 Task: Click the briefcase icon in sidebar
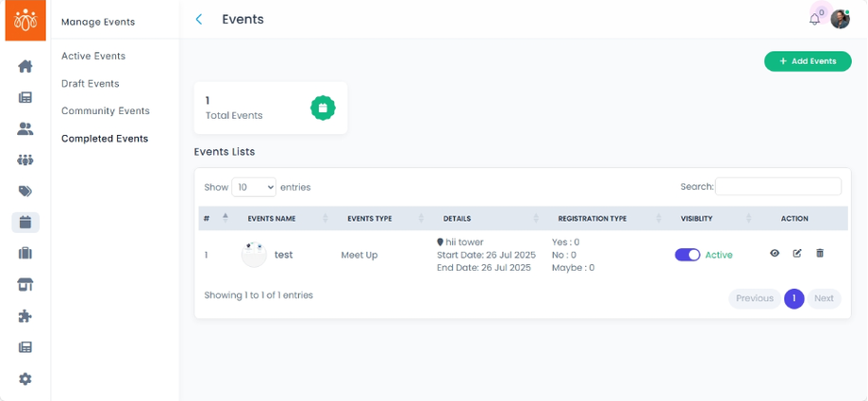[25, 253]
